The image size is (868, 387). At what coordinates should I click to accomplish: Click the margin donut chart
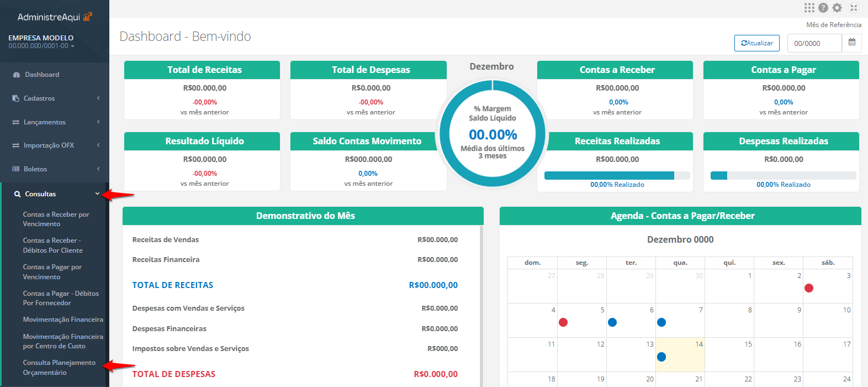click(x=492, y=134)
